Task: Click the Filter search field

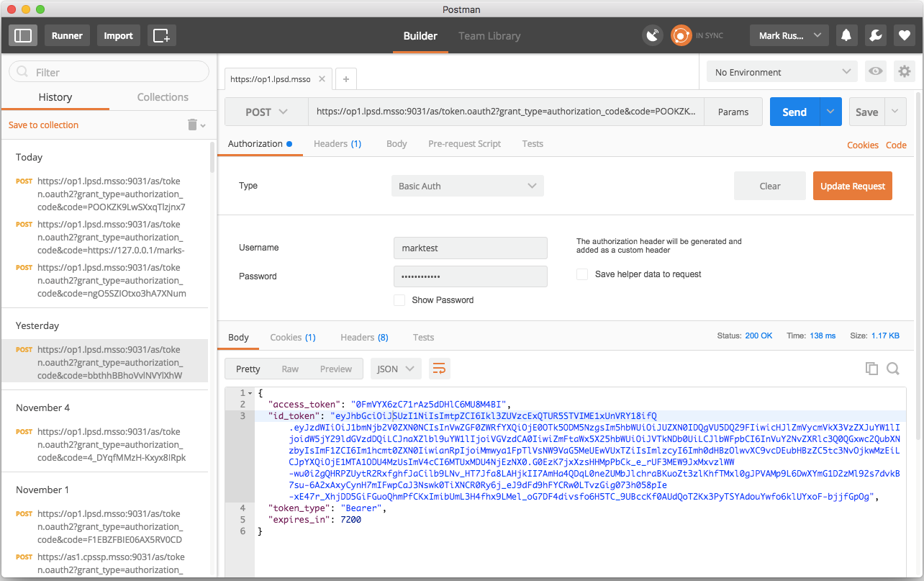Action: 109,72
